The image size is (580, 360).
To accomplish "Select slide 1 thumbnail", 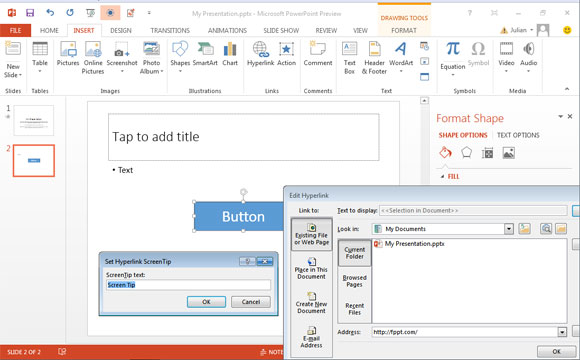I will [34, 120].
